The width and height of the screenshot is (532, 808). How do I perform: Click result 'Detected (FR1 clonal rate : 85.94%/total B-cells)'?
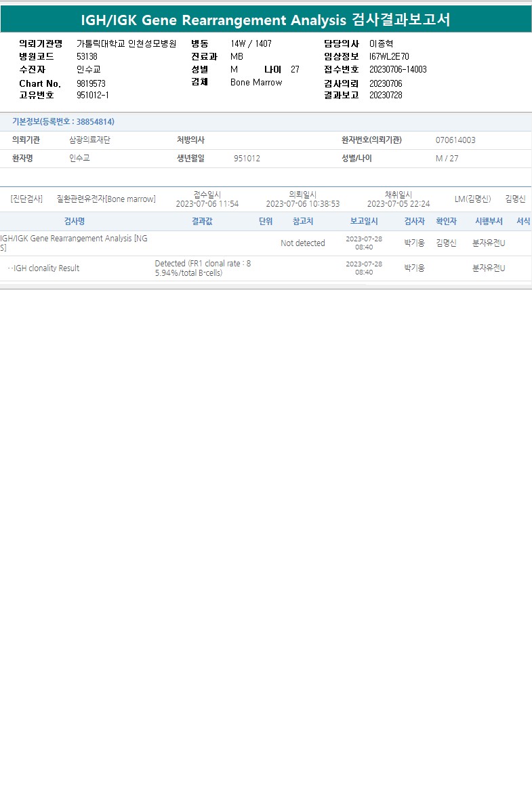[203, 268]
